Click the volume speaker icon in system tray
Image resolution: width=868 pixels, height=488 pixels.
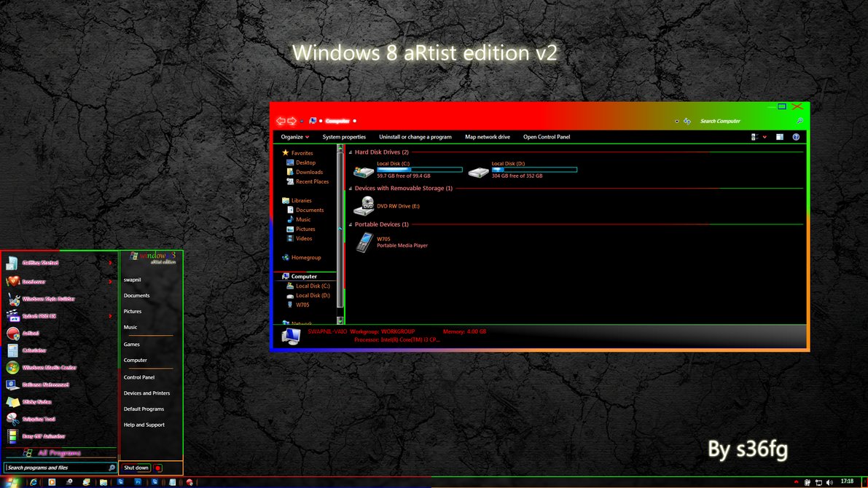830,482
